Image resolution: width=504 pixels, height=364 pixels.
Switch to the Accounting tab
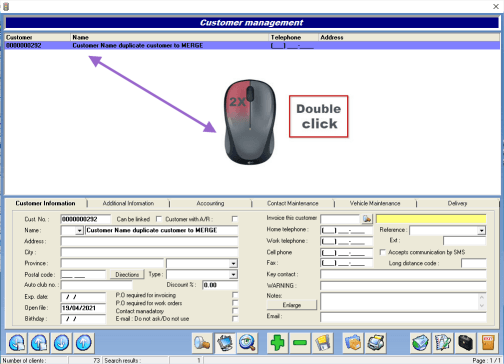210,203
